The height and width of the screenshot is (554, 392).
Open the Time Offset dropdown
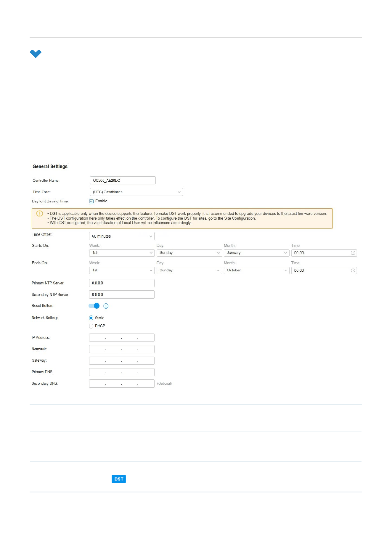click(122, 236)
